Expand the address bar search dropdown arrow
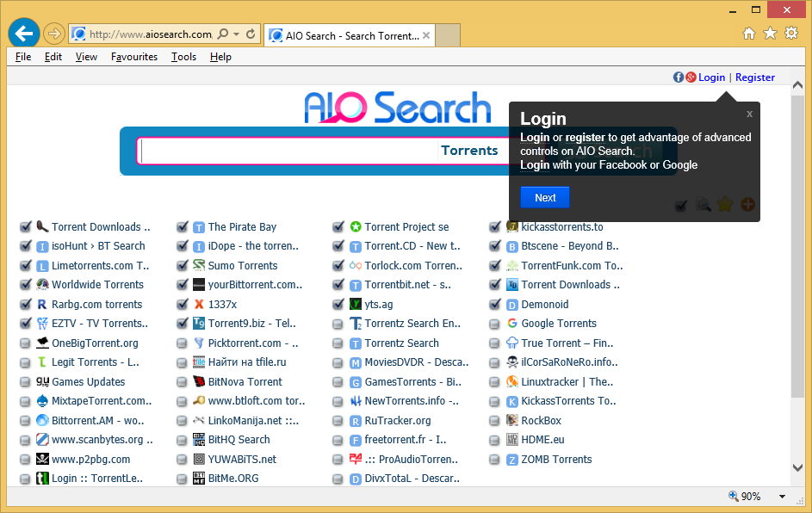812x513 pixels. pos(236,34)
